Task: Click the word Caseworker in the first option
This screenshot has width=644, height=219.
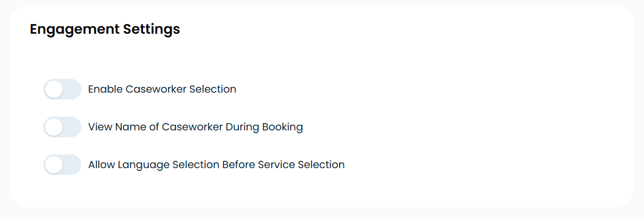Action: pos(156,89)
